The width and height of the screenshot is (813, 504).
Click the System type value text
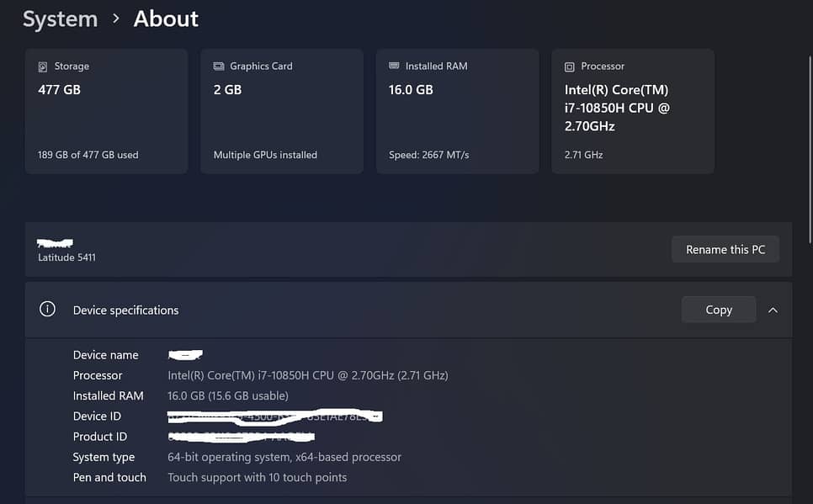point(284,457)
